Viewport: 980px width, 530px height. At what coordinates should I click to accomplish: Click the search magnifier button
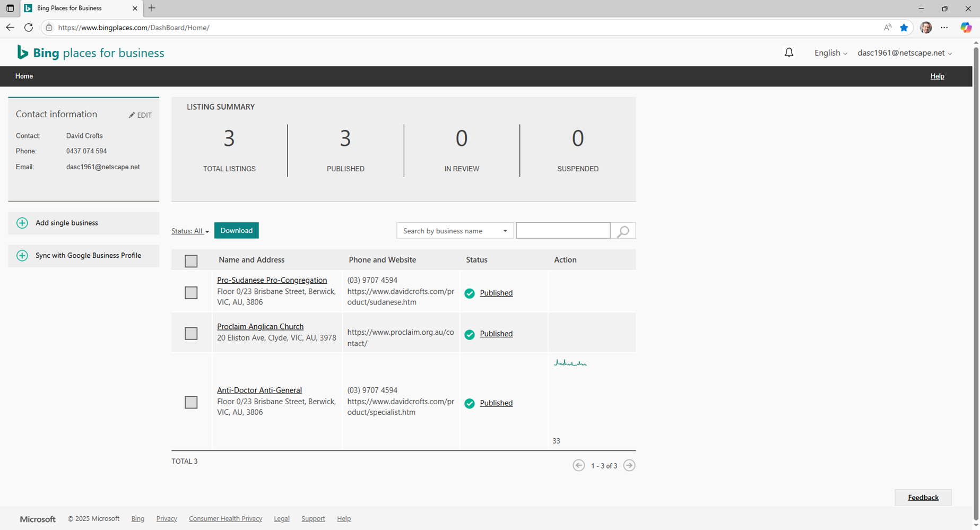[623, 231]
